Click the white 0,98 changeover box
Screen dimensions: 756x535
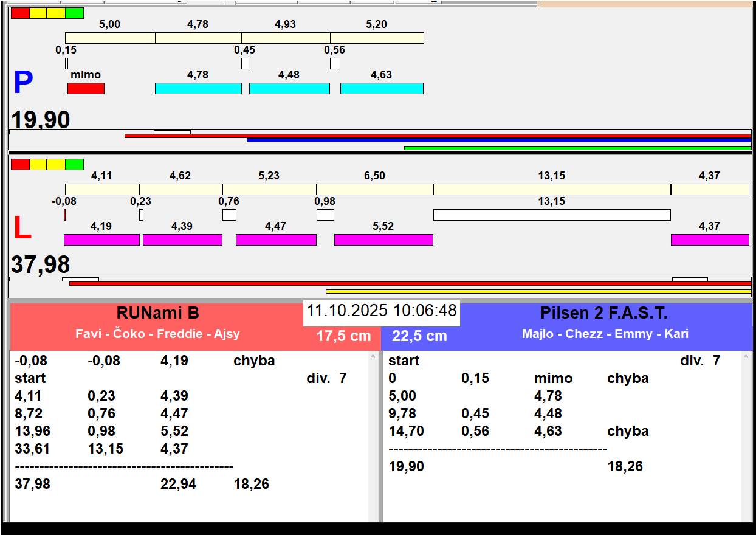(325, 215)
